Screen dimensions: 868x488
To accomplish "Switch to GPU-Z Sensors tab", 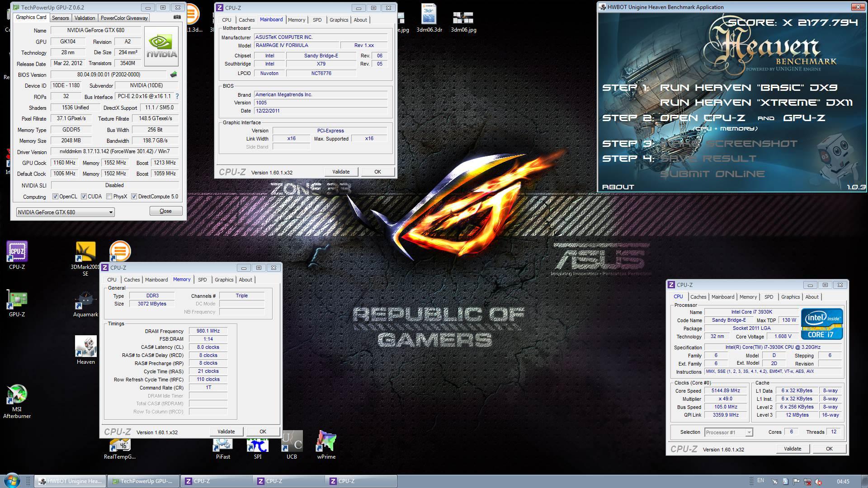I will pyautogui.click(x=60, y=18).
